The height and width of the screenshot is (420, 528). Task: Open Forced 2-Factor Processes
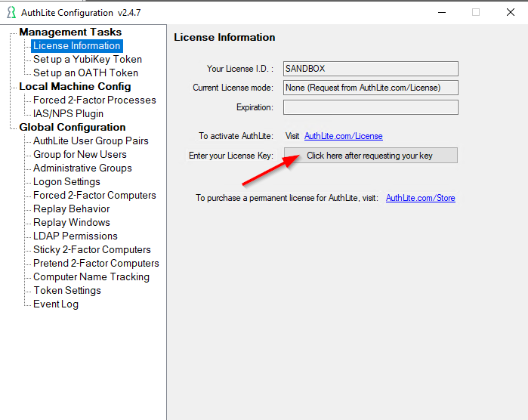click(94, 100)
